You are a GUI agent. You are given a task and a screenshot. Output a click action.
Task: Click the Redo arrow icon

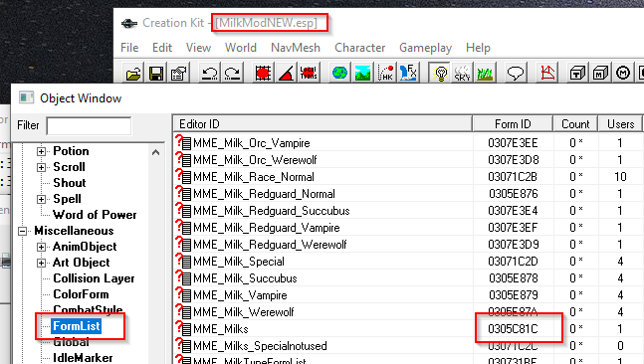(233, 74)
